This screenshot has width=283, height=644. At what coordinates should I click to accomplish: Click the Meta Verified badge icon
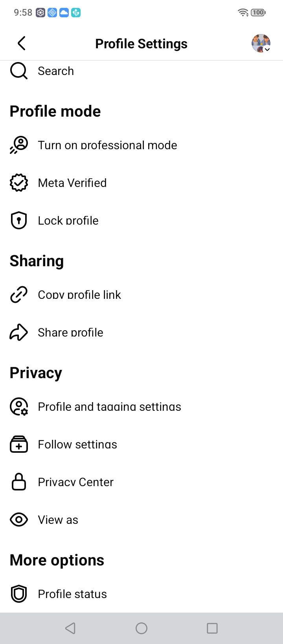coord(18,183)
